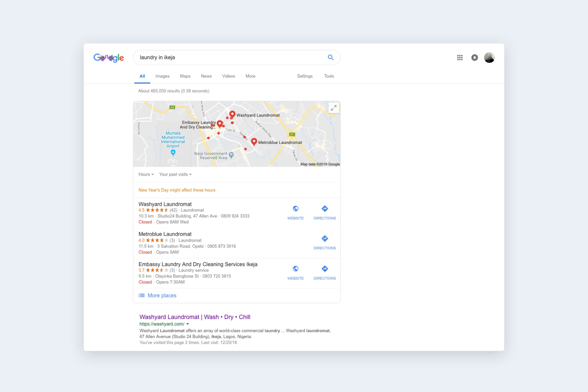Click the Ikeja Government Reserved Area marker

pos(231,155)
